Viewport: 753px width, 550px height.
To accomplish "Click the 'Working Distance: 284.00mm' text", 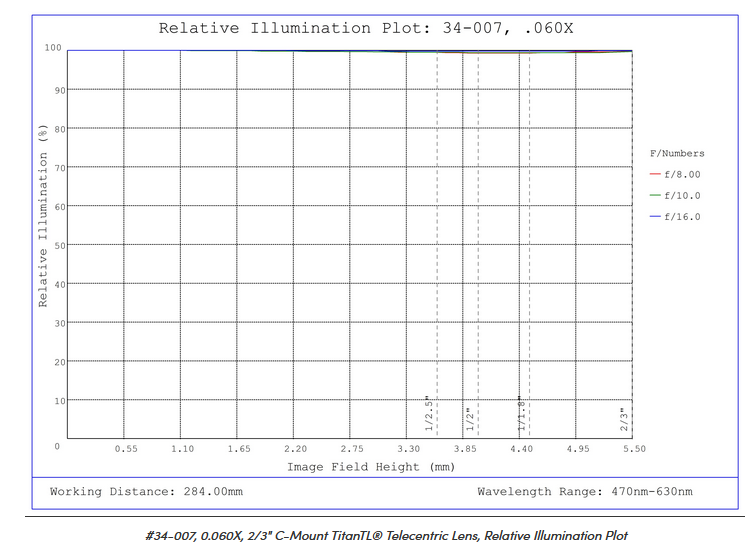I will pos(146,492).
